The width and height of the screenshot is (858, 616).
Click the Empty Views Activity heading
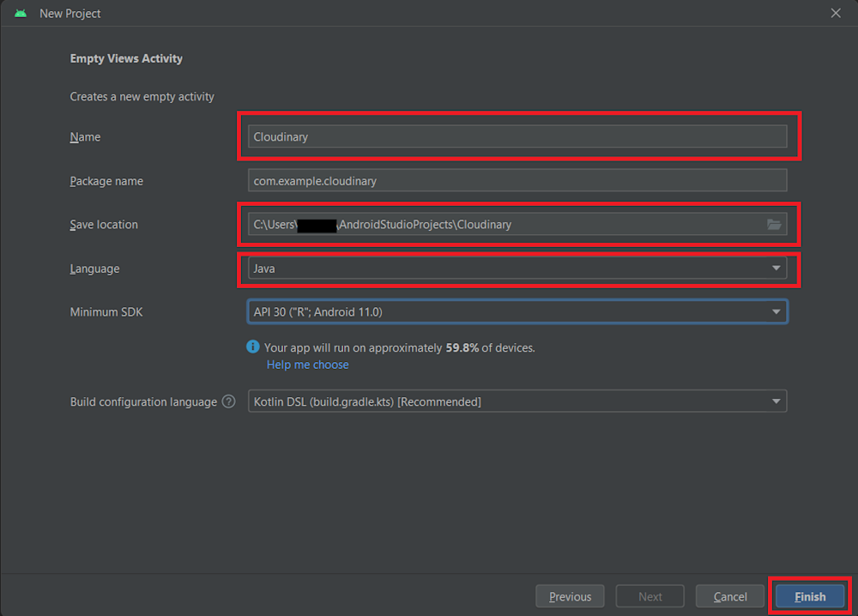click(x=126, y=58)
